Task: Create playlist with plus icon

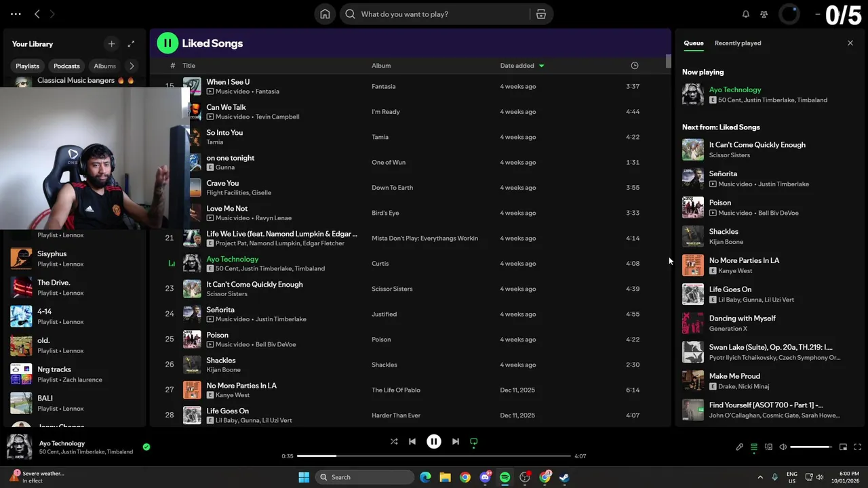Action: point(112,44)
